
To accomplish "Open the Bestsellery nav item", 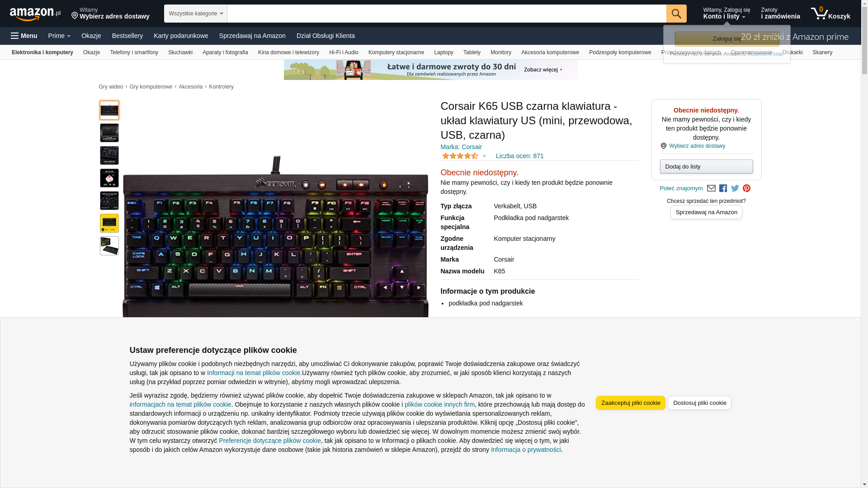I will click(127, 36).
